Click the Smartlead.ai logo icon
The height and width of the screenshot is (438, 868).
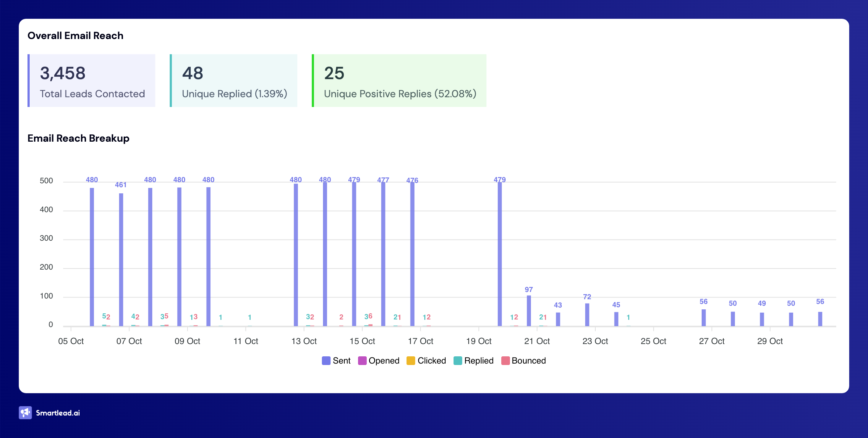click(x=25, y=413)
